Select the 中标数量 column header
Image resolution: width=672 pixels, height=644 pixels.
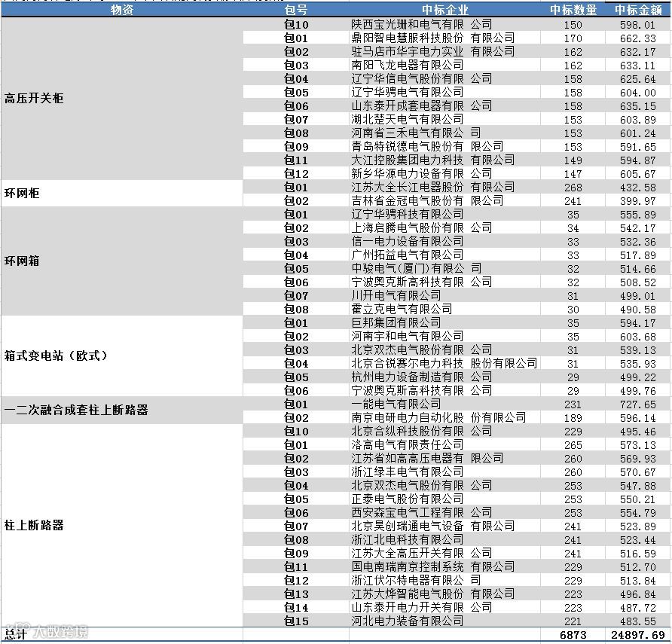[x=573, y=10]
